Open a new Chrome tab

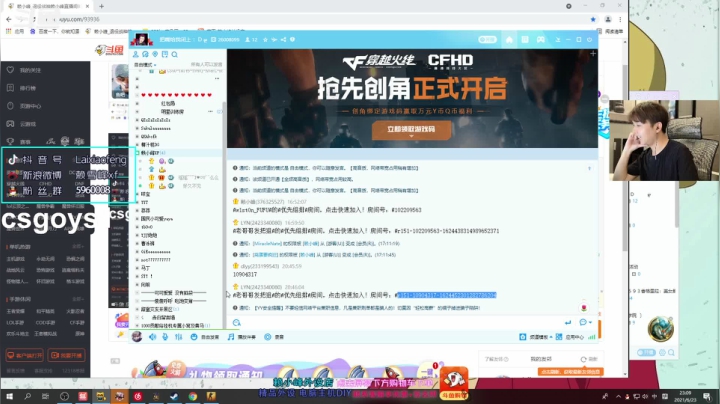click(x=101, y=6)
